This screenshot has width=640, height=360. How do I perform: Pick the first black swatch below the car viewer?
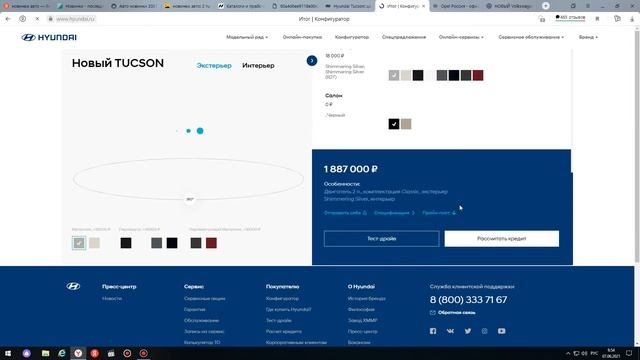tap(126, 243)
